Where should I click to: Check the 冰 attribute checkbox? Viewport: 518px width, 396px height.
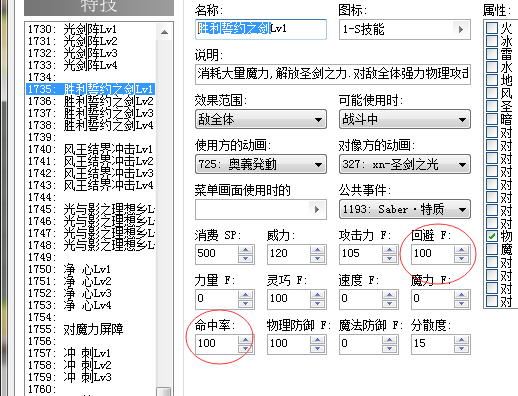click(x=492, y=41)
